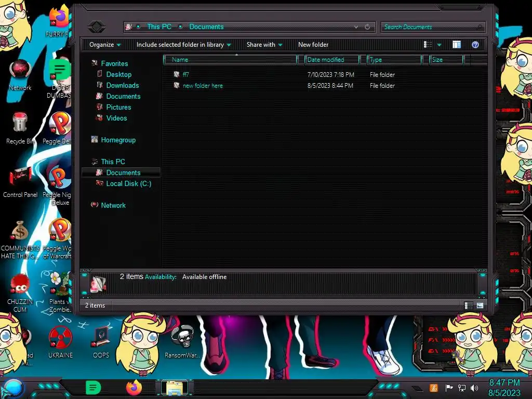Image resolution: width=532 pixels, height=399 pixels.
Task: Open the Share with dropdown
Action: 264,45
